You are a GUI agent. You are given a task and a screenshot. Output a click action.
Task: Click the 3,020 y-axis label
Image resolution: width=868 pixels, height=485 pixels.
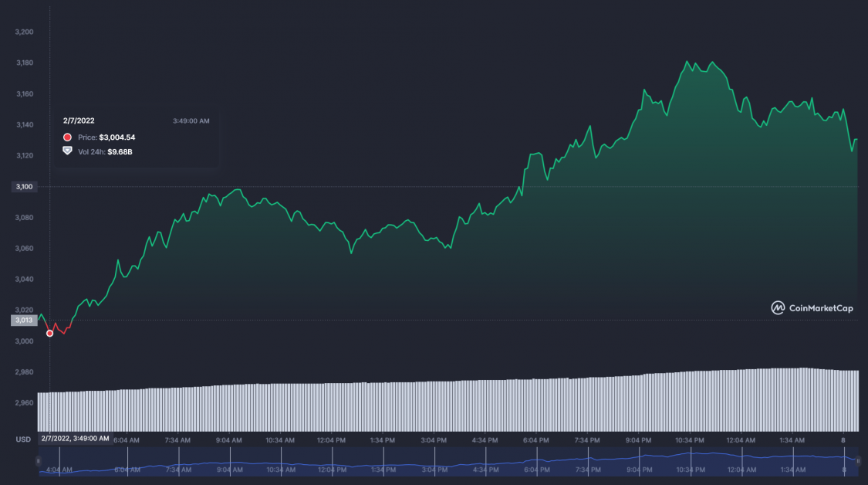(25, 310)
